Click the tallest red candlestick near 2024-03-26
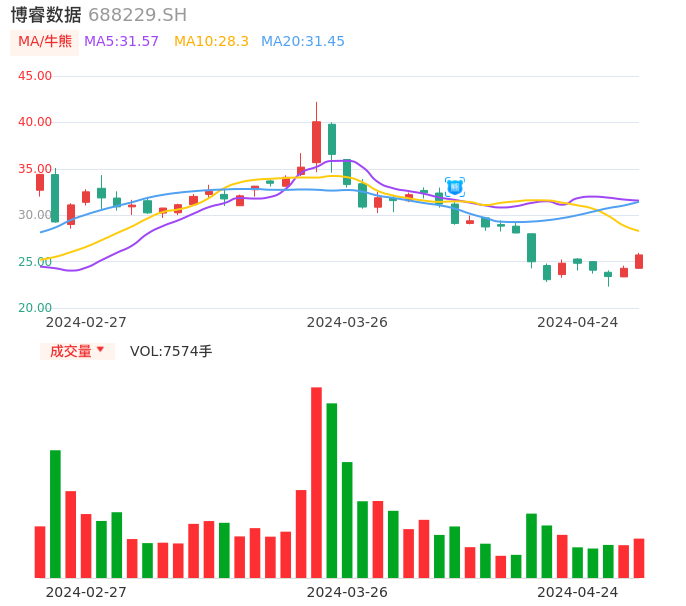 pyautogui.click(x=316, y=142)
